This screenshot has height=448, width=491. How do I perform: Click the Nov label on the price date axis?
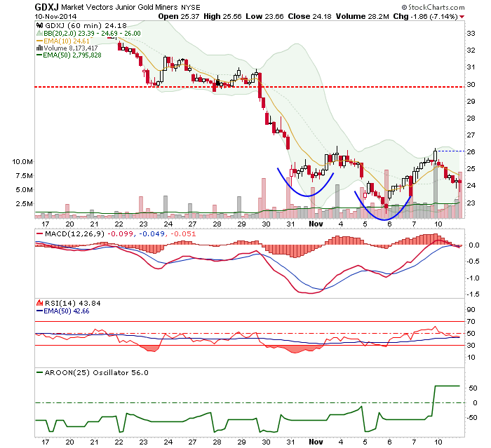click(316, 224)
